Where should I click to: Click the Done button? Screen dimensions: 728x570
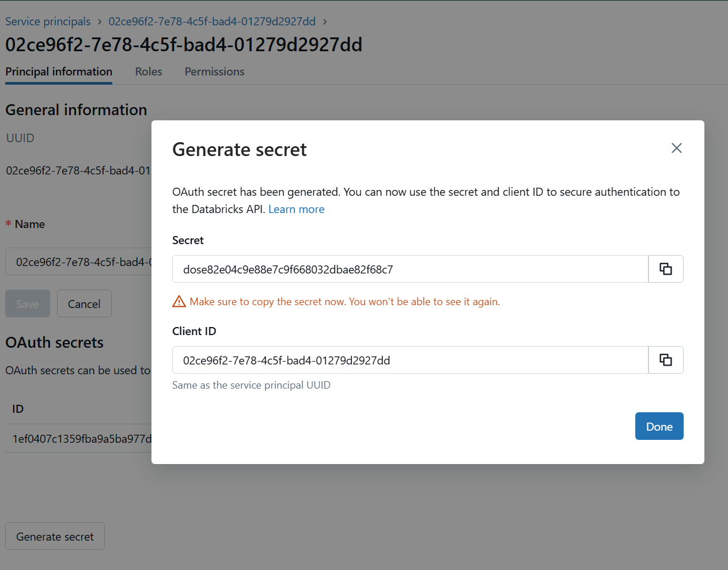(x=659, y=426)
